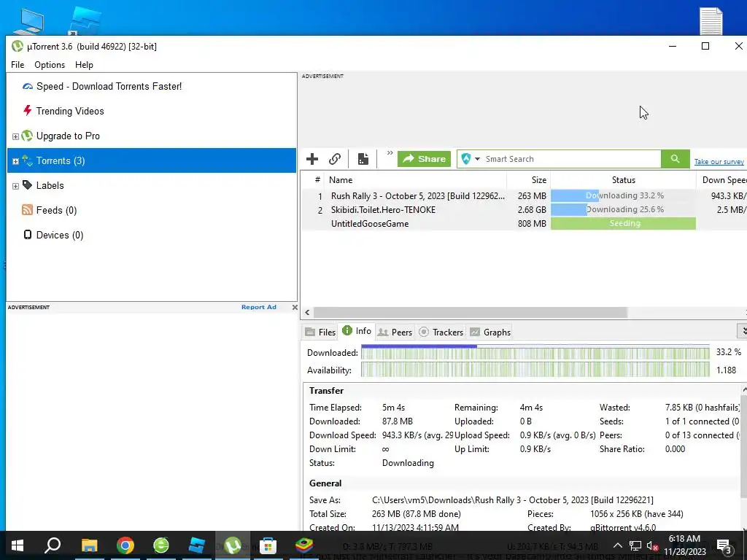Viewport: 747px width, 560px height.
Task: Switch to the Trackers tab
Action: point(441,332)
